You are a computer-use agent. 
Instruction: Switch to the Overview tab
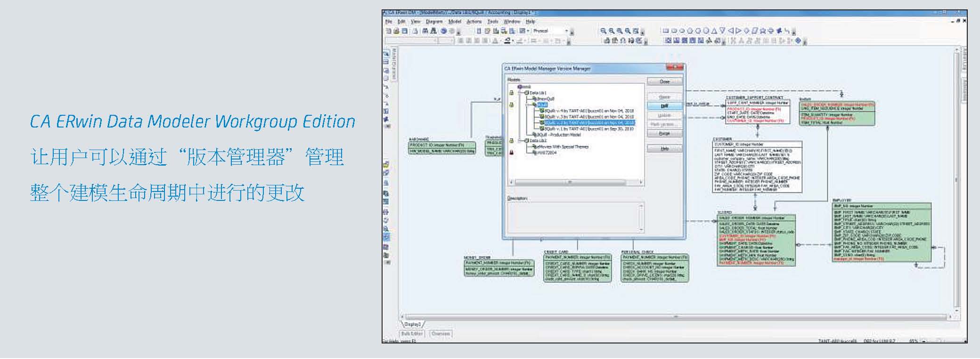(441, 334)
